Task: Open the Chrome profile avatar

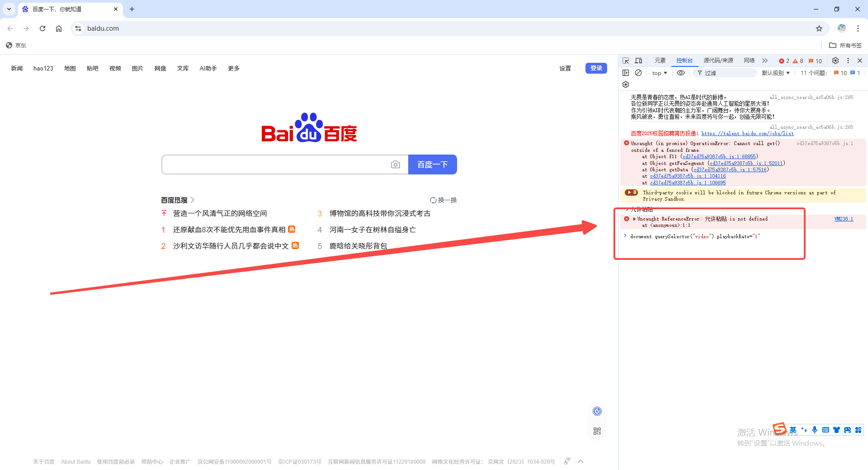Action: [842, 28]
